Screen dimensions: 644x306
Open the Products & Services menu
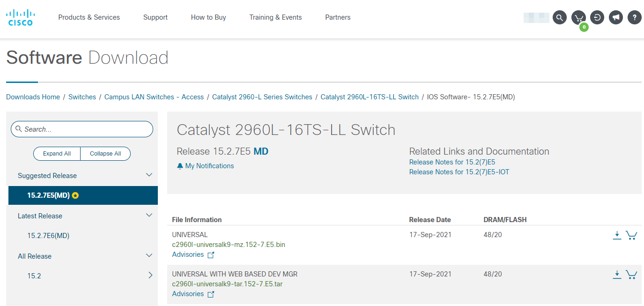pos(89,17)
